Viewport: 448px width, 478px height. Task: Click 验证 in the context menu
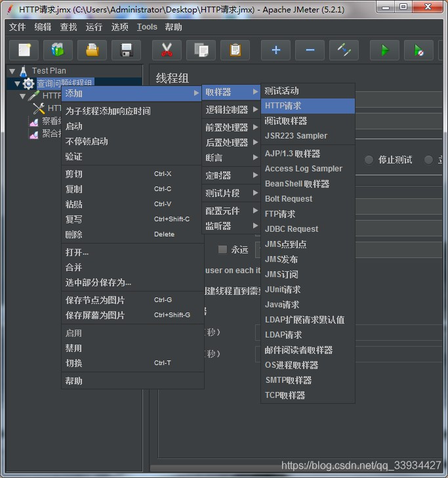point(132,157)
